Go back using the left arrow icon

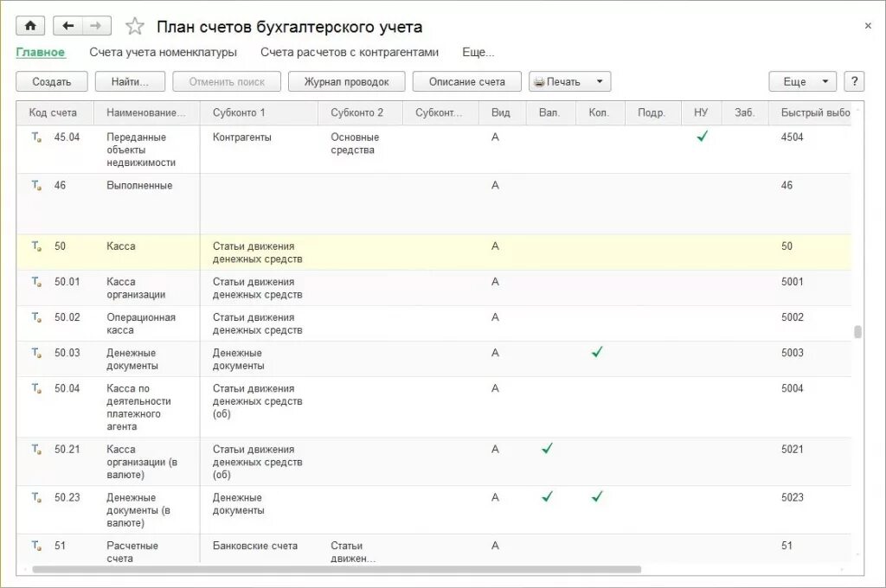(70, 26)
